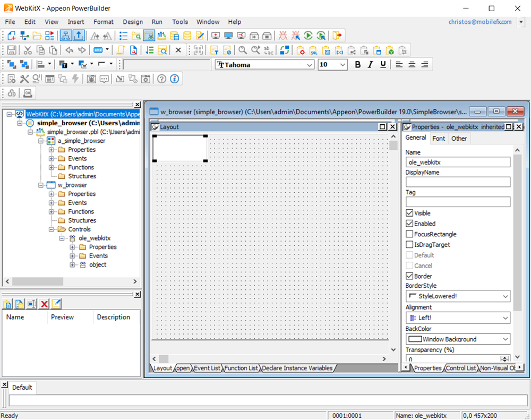The height and width of the screenshot is (420, 531).
Task: Click the Find magnifier icon
Action: pyautogui.click(x=243, y=50)
